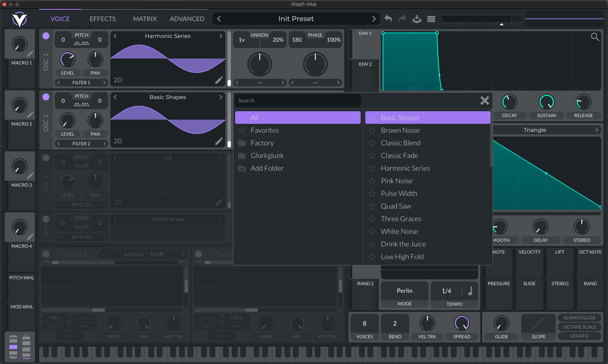Star the Harmonic Series wavetable
Image resolution: width=608 pixels, height=364 pixels.
(372, 168)
